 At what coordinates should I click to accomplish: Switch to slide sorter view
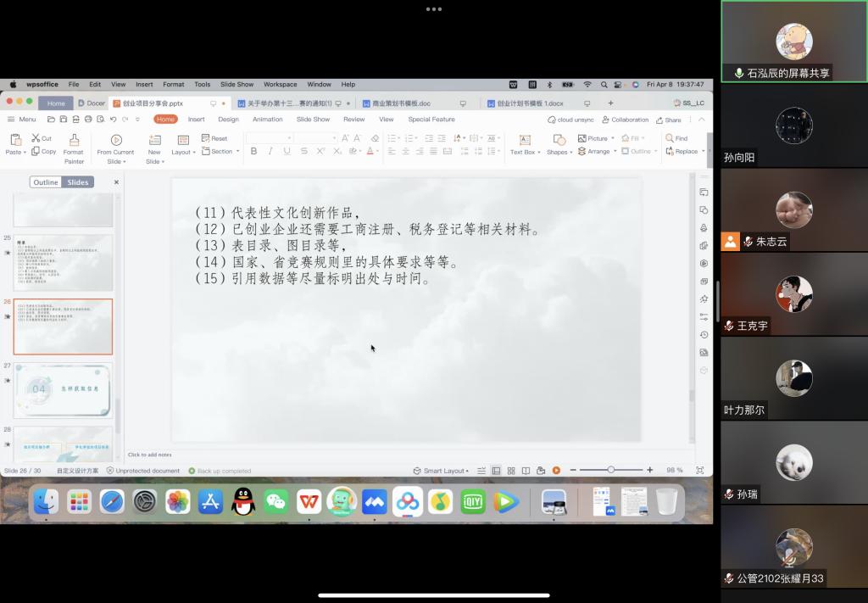511,471
